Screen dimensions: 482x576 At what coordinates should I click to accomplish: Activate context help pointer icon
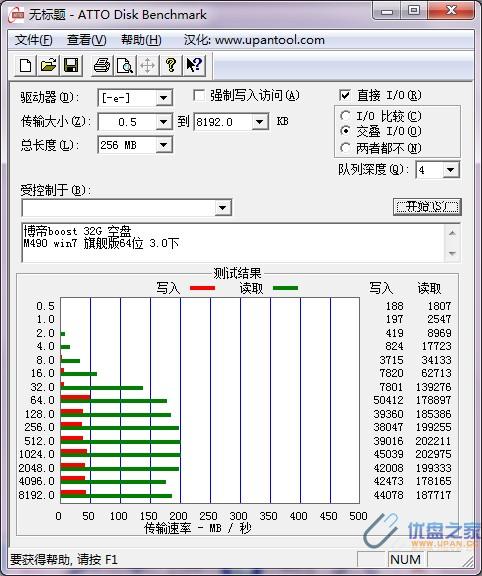194,66
